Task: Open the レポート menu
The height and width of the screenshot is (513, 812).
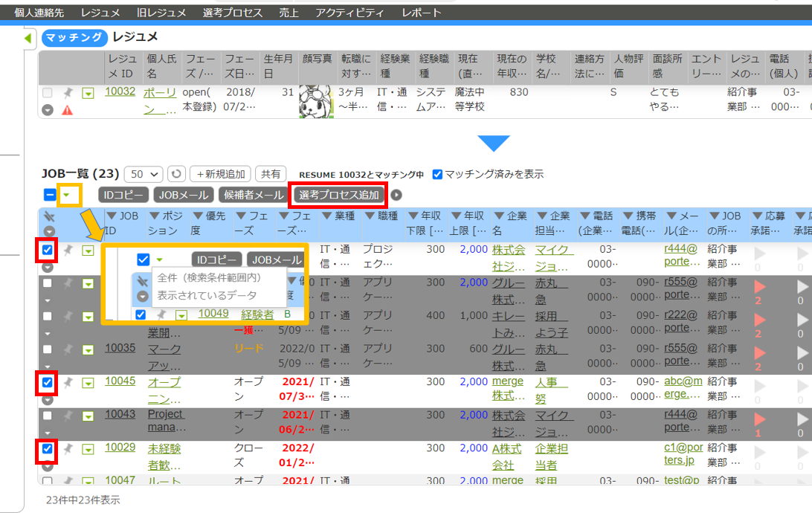Action: [421, 13]
